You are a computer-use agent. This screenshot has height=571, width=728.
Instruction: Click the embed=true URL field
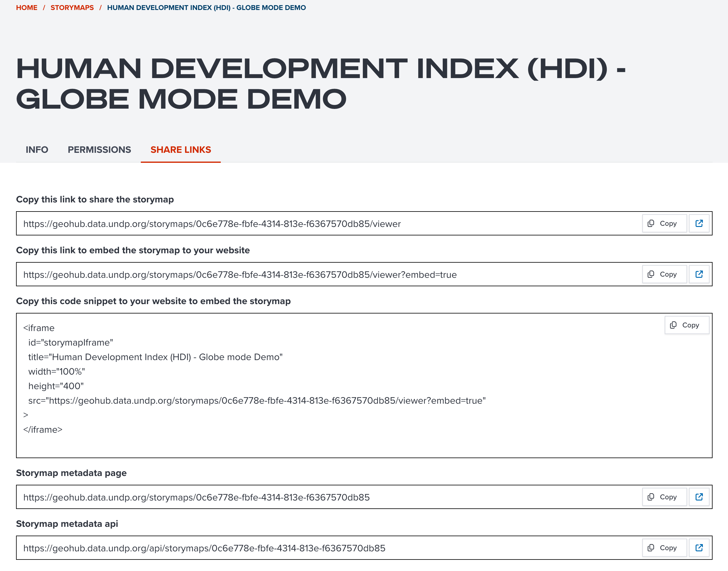pyautogui.click(x=240, y=274)
